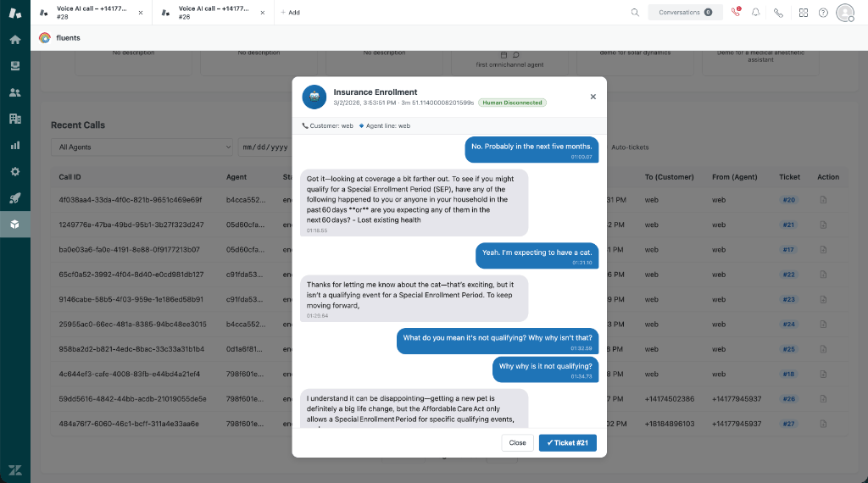The width and height of the screenshot is (868, 483).
Task: Open ticket #18 link in the table
Action: (789, 374)
